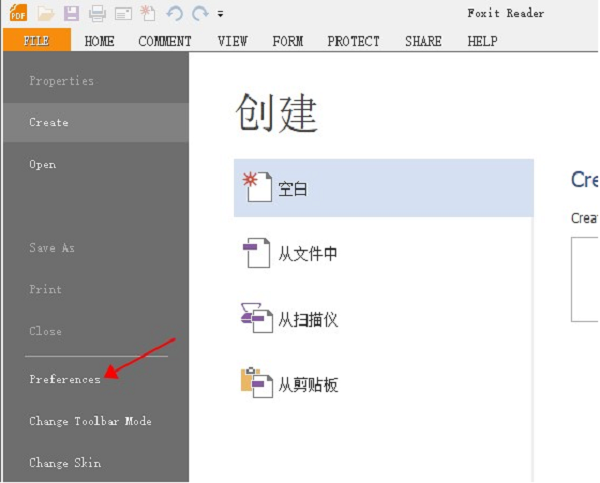The image size is (600, 483).
Task: Open the FILE tab
Action: (x=37, y=40)
